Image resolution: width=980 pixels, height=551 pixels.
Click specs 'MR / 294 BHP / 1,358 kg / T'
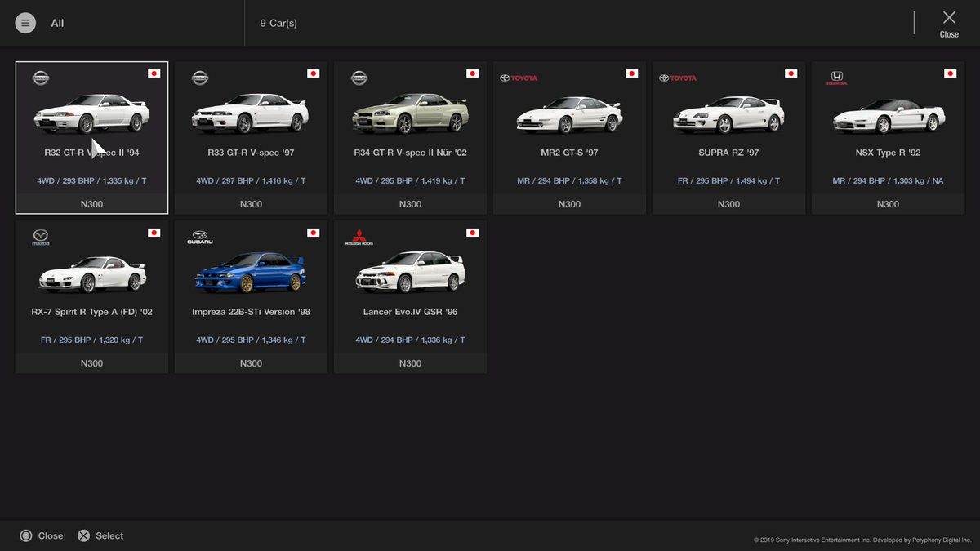point(569,181)
